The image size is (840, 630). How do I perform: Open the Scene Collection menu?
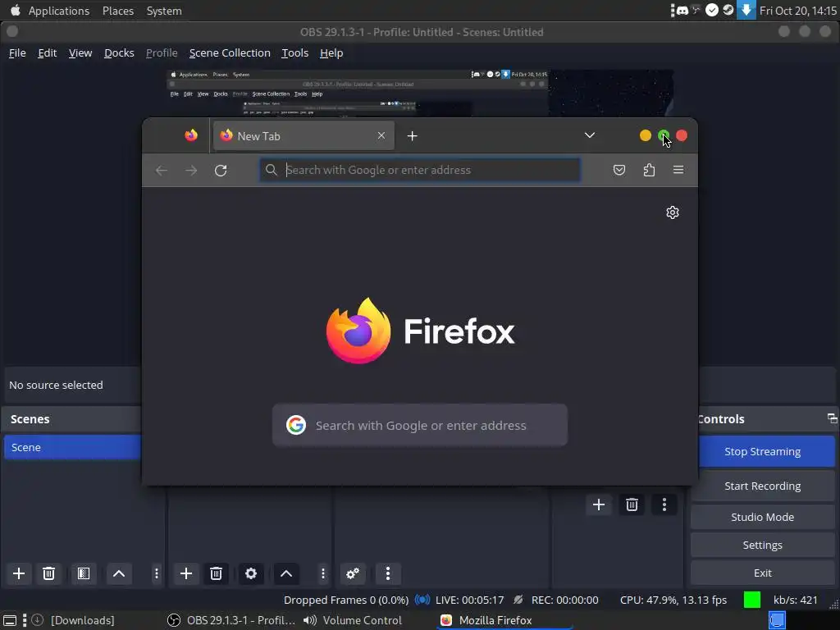click(x=230, y=53)
